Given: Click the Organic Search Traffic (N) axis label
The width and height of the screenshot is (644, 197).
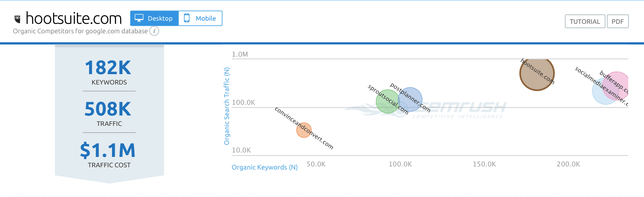Looking at the screenshot, I should tap(227, 106).
